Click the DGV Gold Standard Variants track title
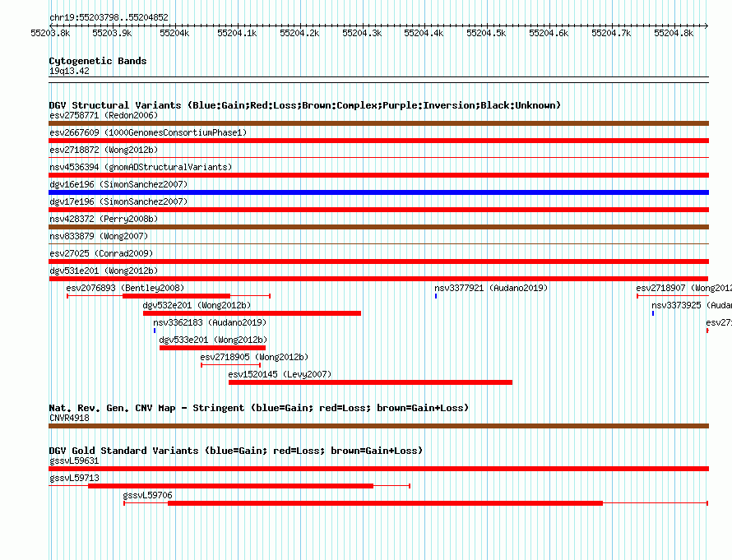 (236, 451)
